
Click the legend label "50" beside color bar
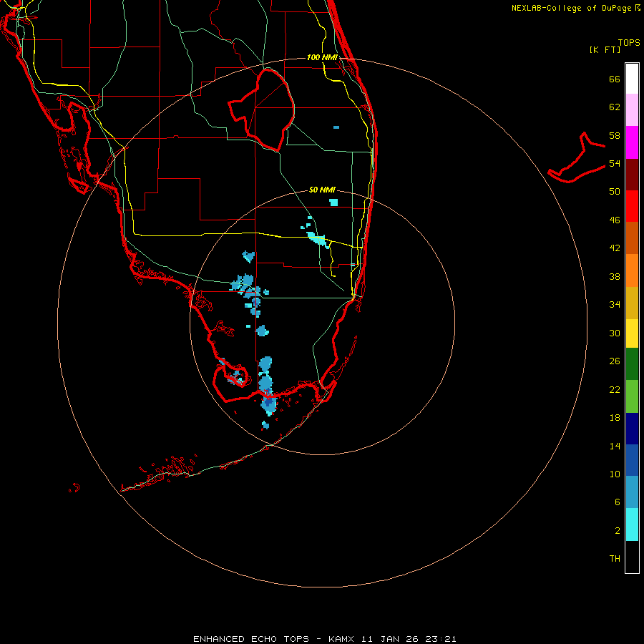point(615,192)
